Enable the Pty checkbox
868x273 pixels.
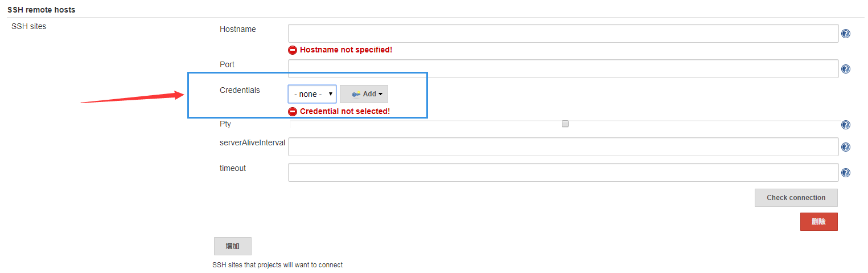click(x=565, y=124)
